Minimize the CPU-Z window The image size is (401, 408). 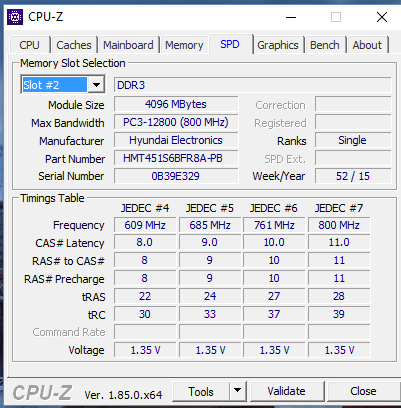click(291, 17)
